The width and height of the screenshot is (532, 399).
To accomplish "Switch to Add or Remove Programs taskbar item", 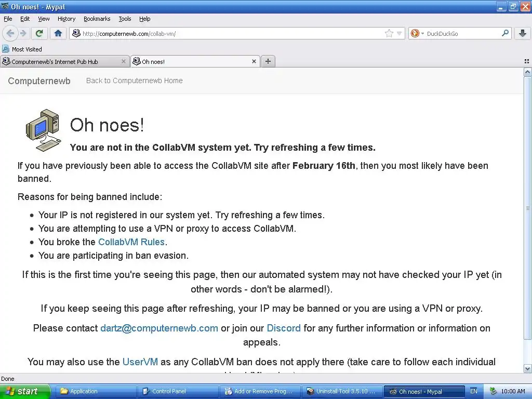I will (x=260, y=391).
